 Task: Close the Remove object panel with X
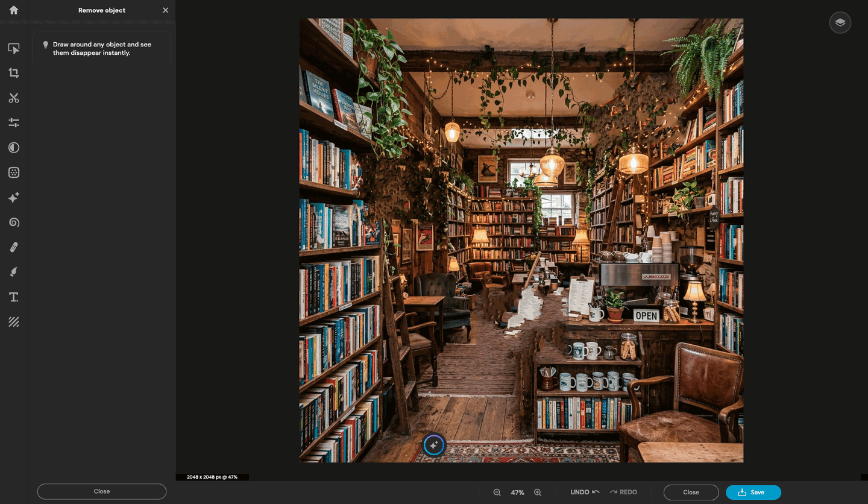click(166, 10)
